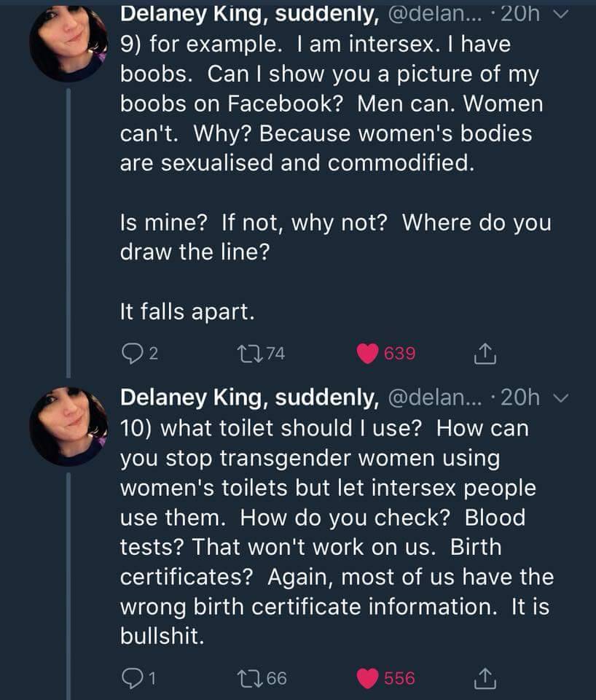Open Delaney King's name on tweet 10

249,397
